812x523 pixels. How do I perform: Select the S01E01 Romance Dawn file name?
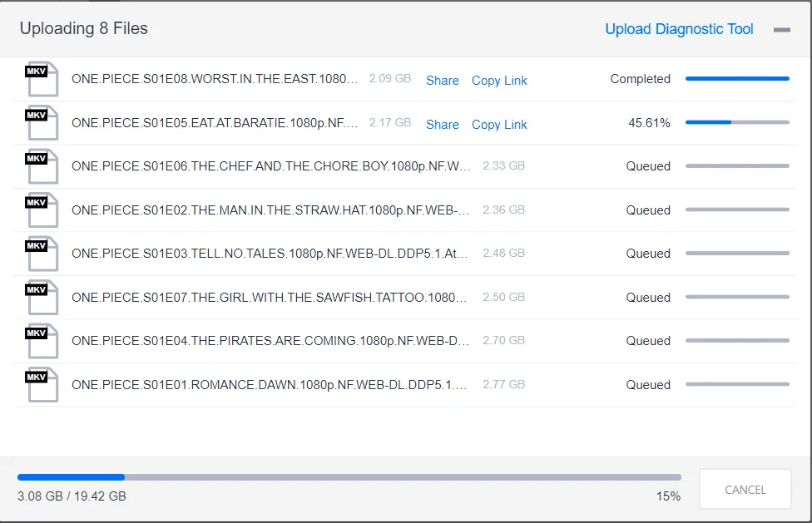tap(269, 385)
